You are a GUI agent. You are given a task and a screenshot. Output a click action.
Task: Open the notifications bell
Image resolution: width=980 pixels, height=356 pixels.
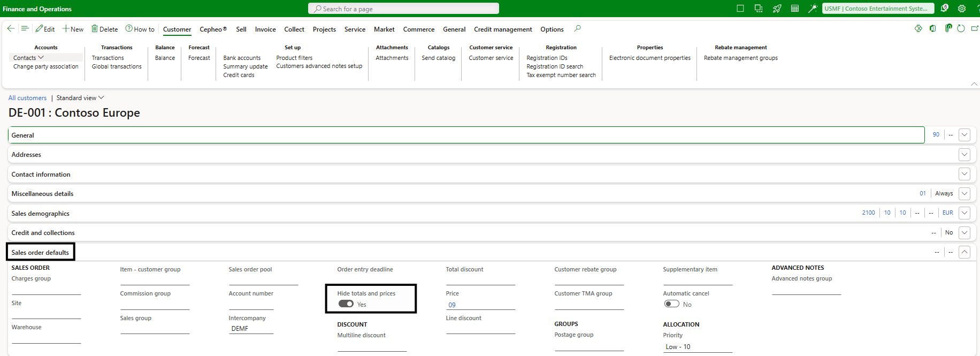pyautogui.click(x=944, y=9)
